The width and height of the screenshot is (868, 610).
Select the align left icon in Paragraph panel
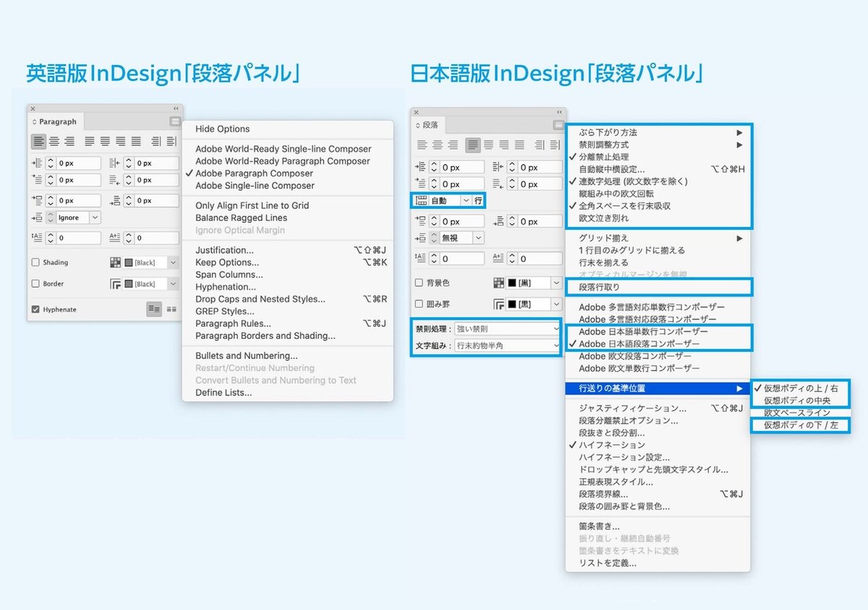pyautogui.click(x=38, y=141)
